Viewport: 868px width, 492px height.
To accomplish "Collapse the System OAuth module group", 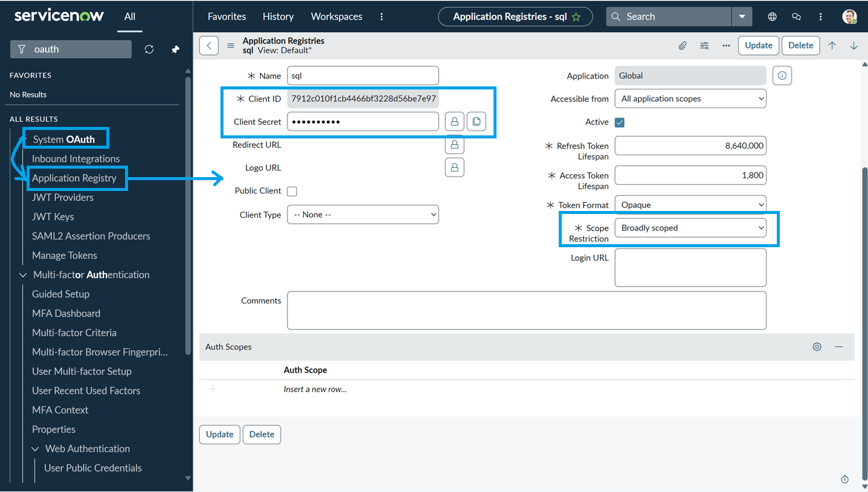I will pos(24,140).
